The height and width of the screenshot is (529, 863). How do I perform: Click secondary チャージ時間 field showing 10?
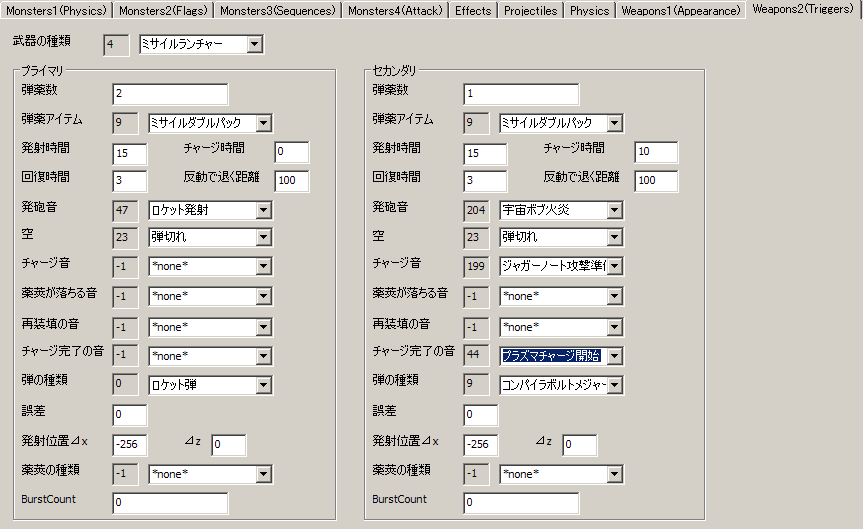coord(656,151)
